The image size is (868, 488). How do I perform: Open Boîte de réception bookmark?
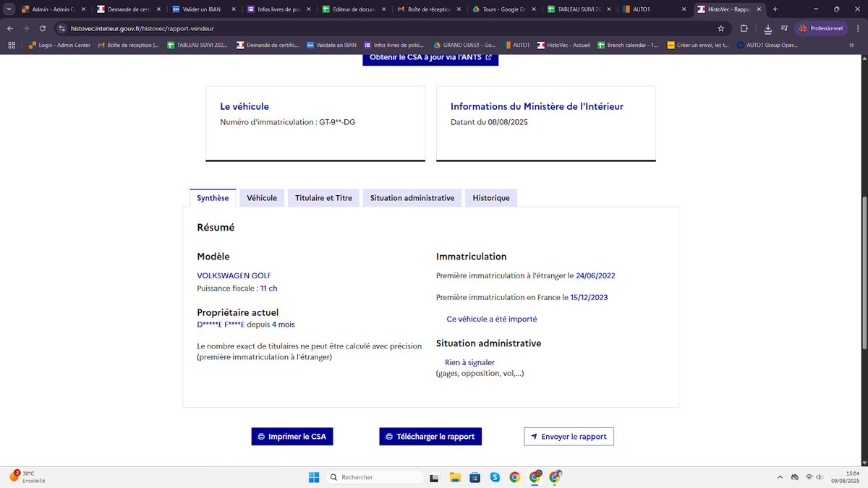click(x=128, y=45)
